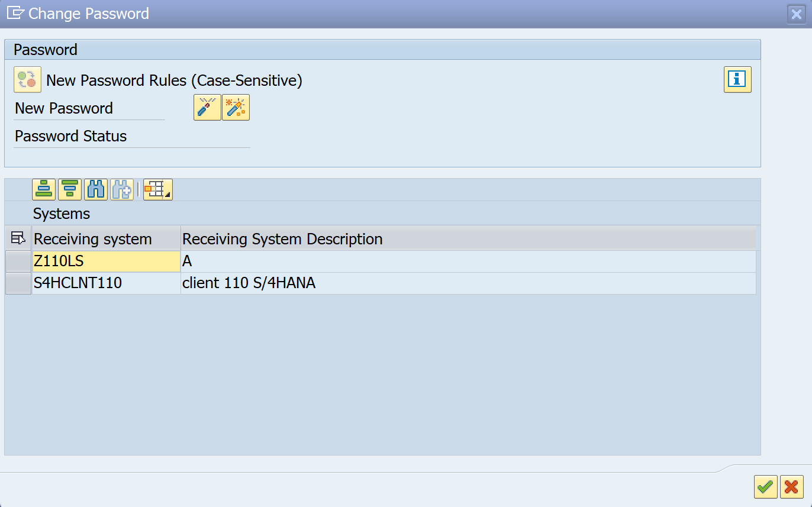Select the Z110LS receiving system cell

click(105, 261)
